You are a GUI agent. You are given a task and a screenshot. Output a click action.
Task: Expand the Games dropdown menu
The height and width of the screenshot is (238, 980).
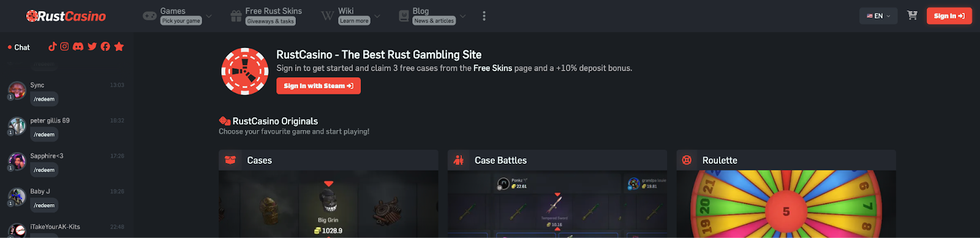tap(177, 16)
